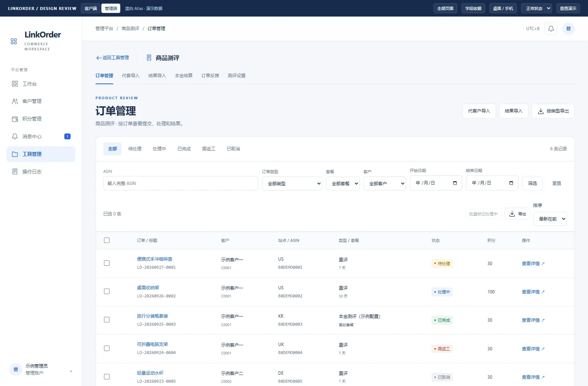
Task: Toggle the select-all checkbox in table header
Action: pos(107,240)
